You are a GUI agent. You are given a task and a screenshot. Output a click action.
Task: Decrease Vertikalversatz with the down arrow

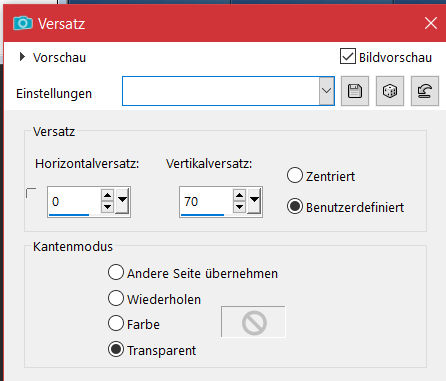click(x=239, y=207)
